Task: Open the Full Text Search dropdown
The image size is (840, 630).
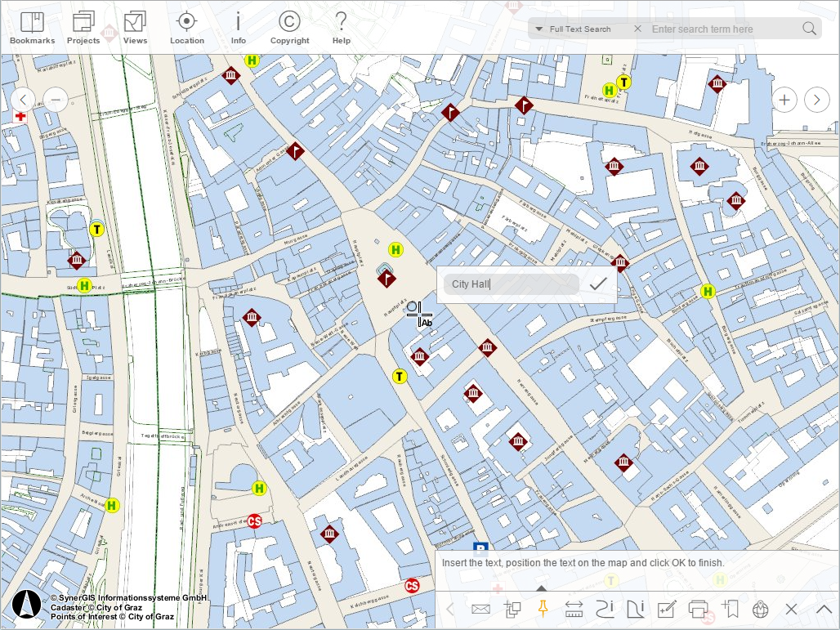Action: pyautogui.click(x=538, y=28)
